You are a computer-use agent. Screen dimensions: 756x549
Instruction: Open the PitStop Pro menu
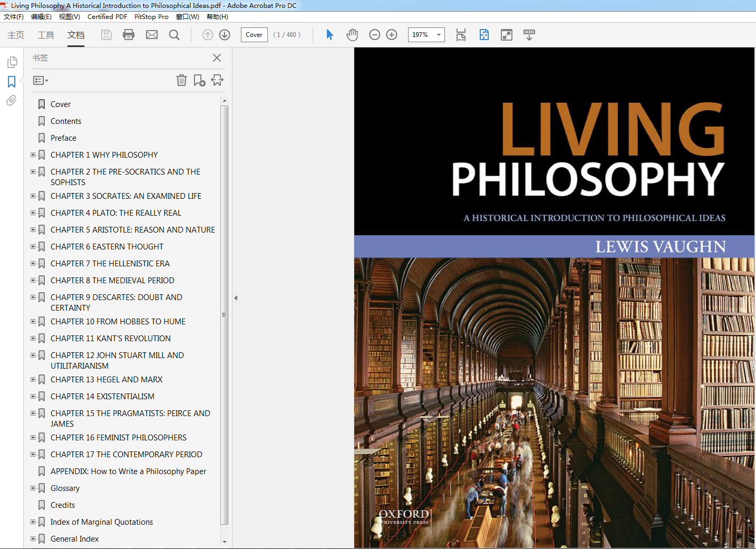[151, 17]
